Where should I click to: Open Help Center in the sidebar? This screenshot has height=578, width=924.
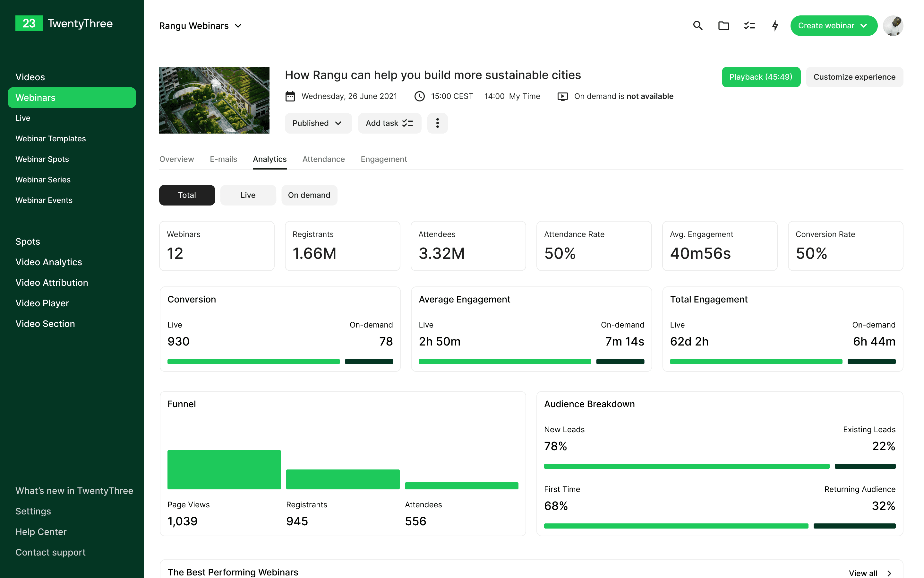(x=41, y=532)
